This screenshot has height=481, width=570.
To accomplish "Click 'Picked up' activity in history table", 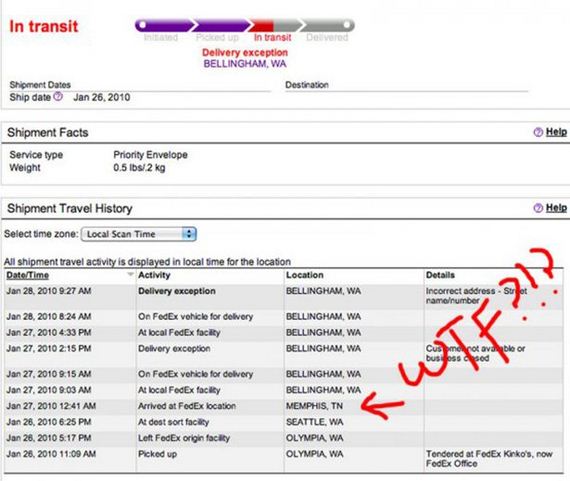I will tap(157, 454).
